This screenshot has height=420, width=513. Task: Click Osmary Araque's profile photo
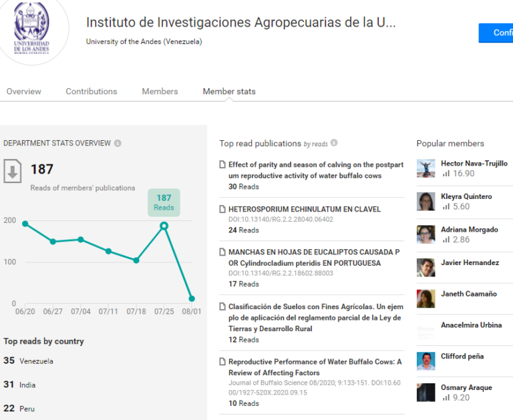426,393
